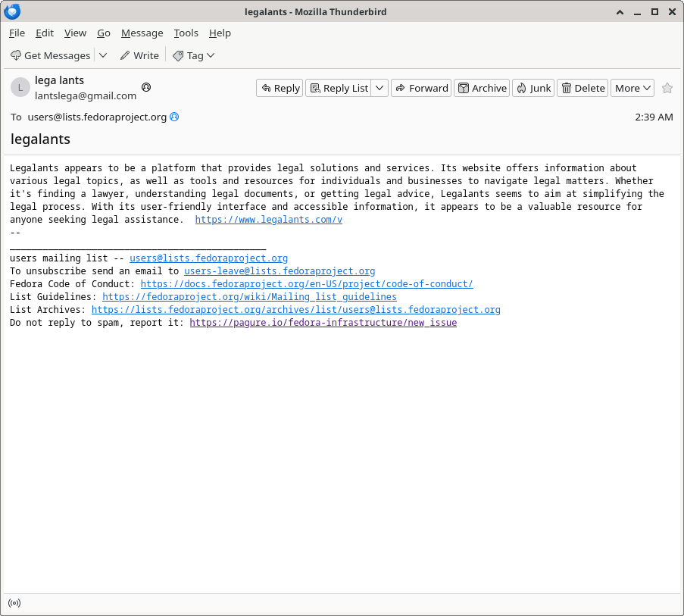Click the Thunderbird logo icon in title bar
The width and height of the screenshot is (684, 616).
click(12, 11)
